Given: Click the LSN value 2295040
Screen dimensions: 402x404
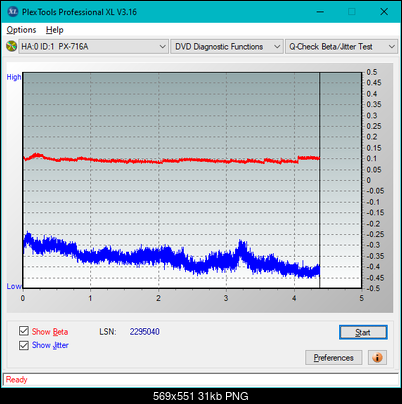Looking at the screenshot, I should [x=145, y=332].
